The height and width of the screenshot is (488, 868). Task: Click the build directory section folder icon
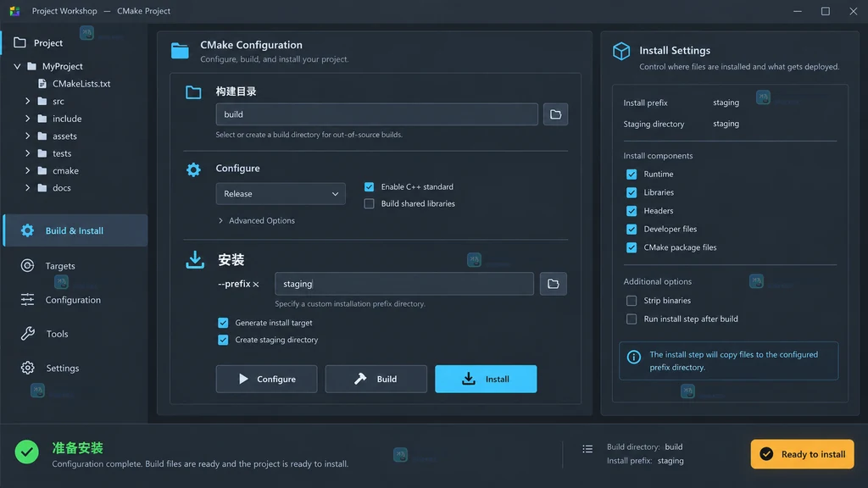[193, 92]
